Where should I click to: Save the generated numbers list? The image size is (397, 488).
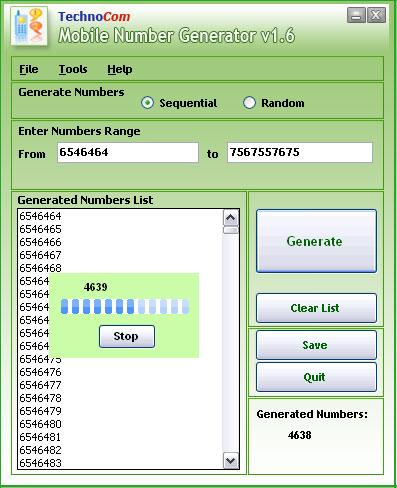click(316, 345)
